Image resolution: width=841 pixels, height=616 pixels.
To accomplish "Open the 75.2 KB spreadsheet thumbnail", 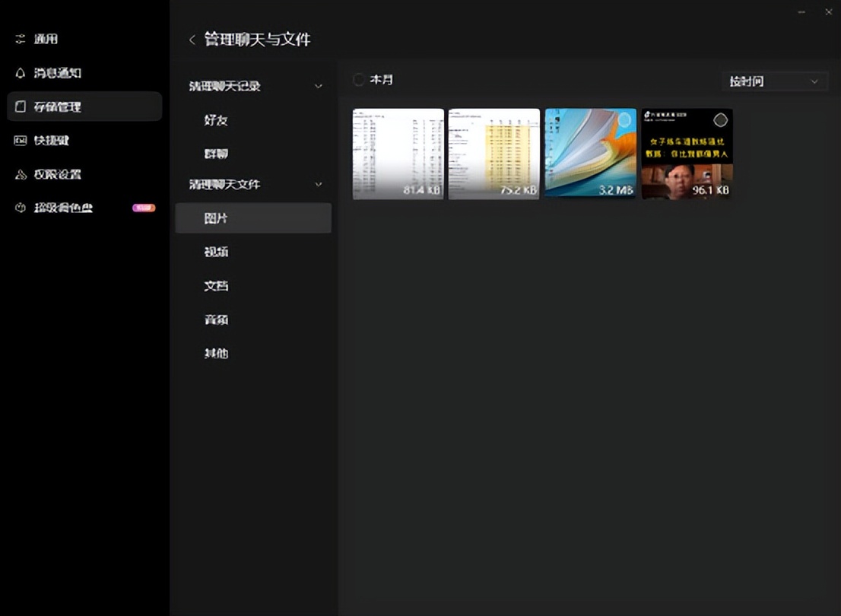I will click(493, 154).
